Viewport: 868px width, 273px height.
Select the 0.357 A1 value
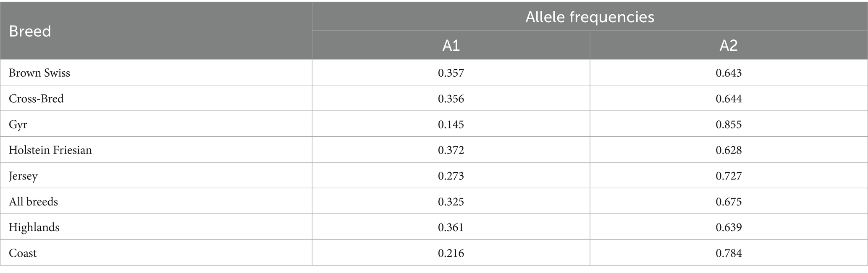(451, 73)
